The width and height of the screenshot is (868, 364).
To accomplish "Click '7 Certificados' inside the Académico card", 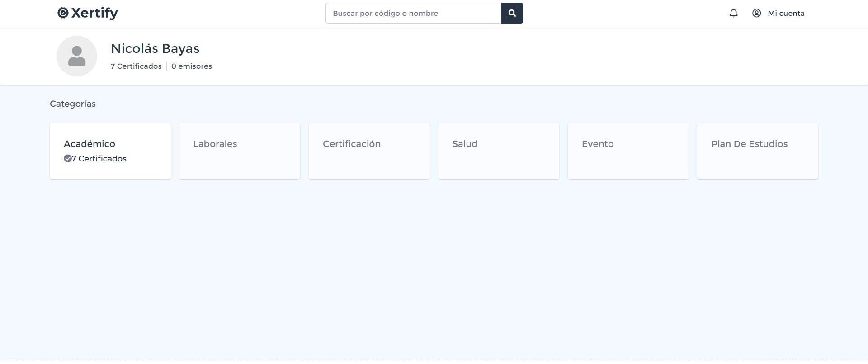I will tap(99, 159).
